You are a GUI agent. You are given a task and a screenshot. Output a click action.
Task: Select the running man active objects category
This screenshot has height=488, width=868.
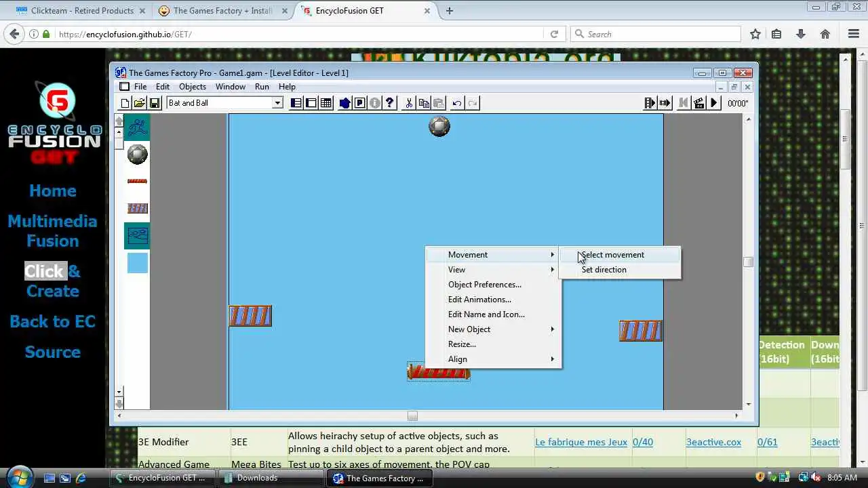(137, 127)
